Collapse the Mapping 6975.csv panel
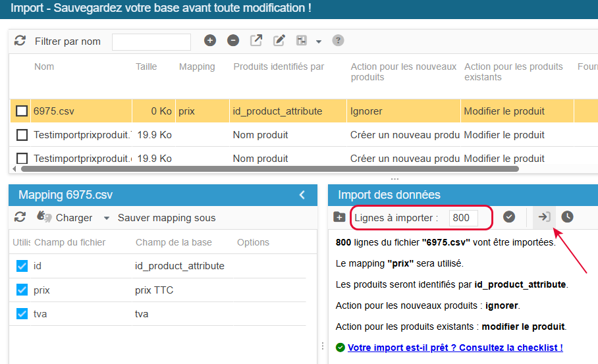Image resolution: width=598 pixels, height=364 pixels. pyautogui.click(x=302, y=195)
